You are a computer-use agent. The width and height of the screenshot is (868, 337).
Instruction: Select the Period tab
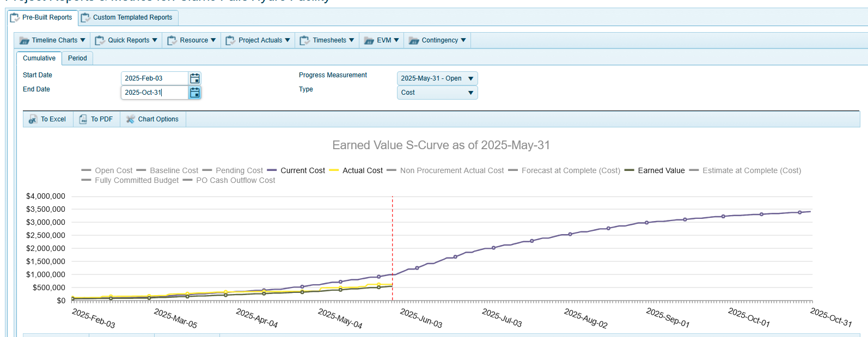(x=77, y=58)
